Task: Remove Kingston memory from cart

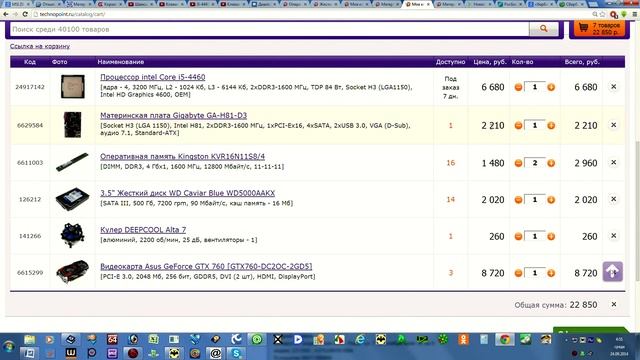Action: [613, 162]
